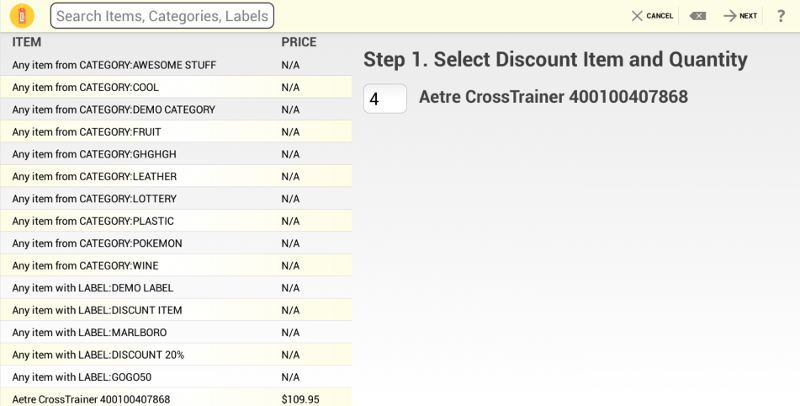This screenshot has height=406, width=800.
Task: Select Any item with LABEL:GOGO50
Action: 176,377
